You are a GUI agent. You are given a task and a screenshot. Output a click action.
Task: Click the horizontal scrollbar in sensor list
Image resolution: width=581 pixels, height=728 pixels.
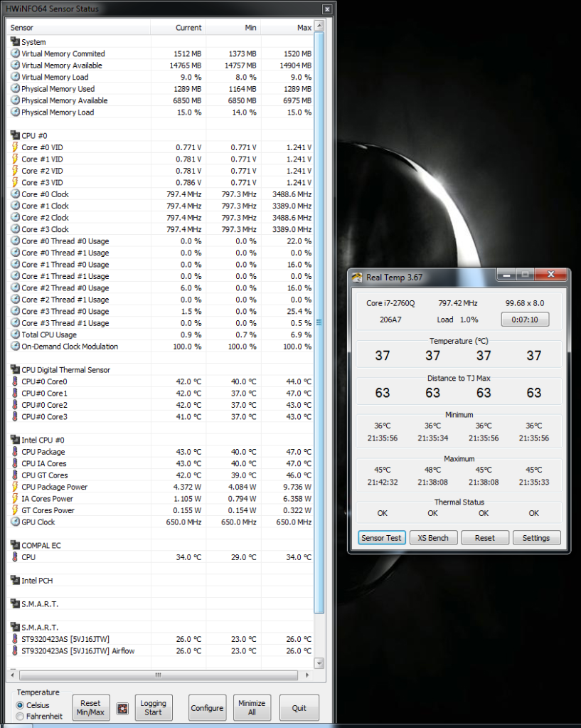coord(158,675)
